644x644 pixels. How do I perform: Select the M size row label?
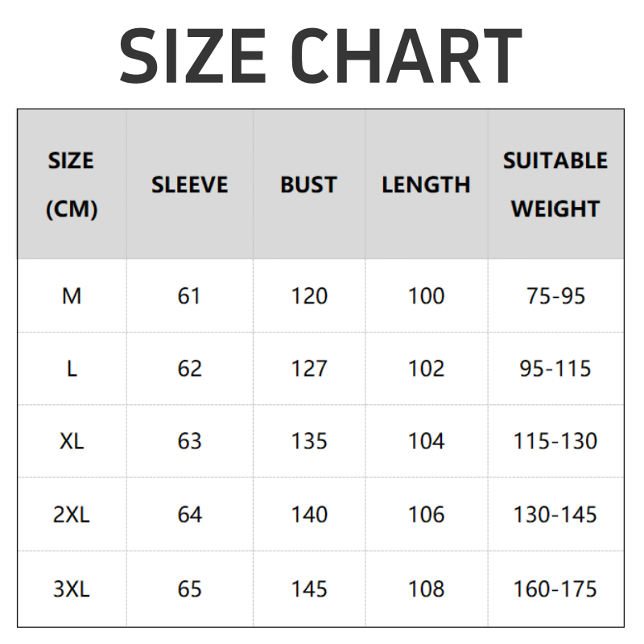coord(72,295)
